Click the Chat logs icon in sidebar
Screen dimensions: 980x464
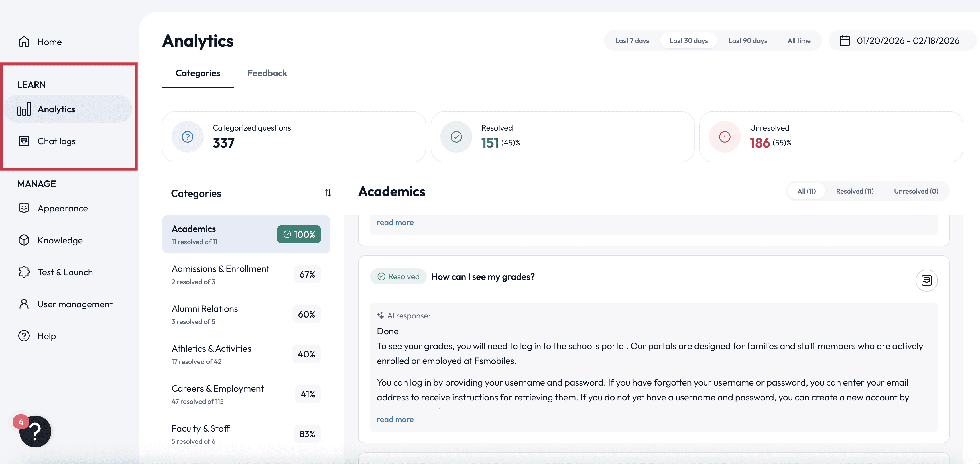coord(24,141)
